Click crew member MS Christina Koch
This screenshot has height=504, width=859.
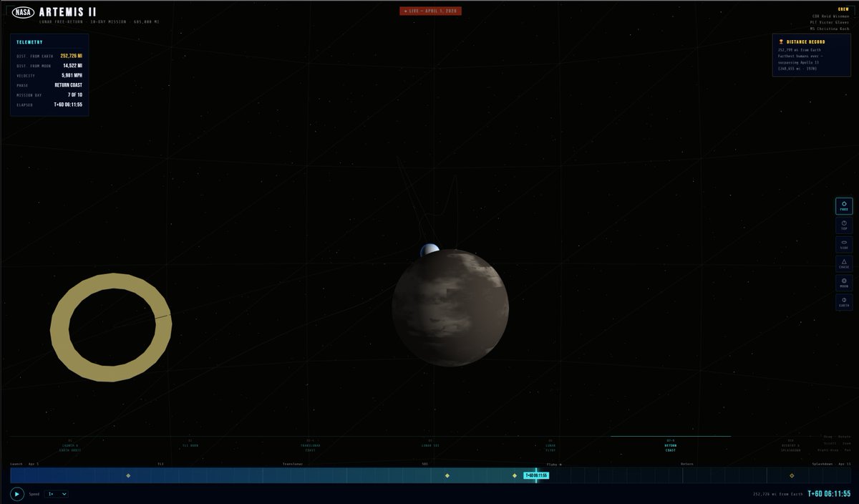click(x=830, y=29)
